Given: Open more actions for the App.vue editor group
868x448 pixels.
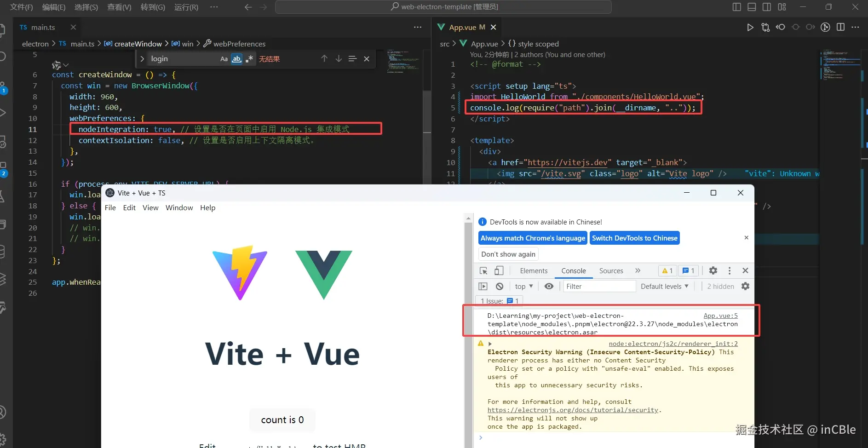Looking at the screenshot, I should pos(855,27).
